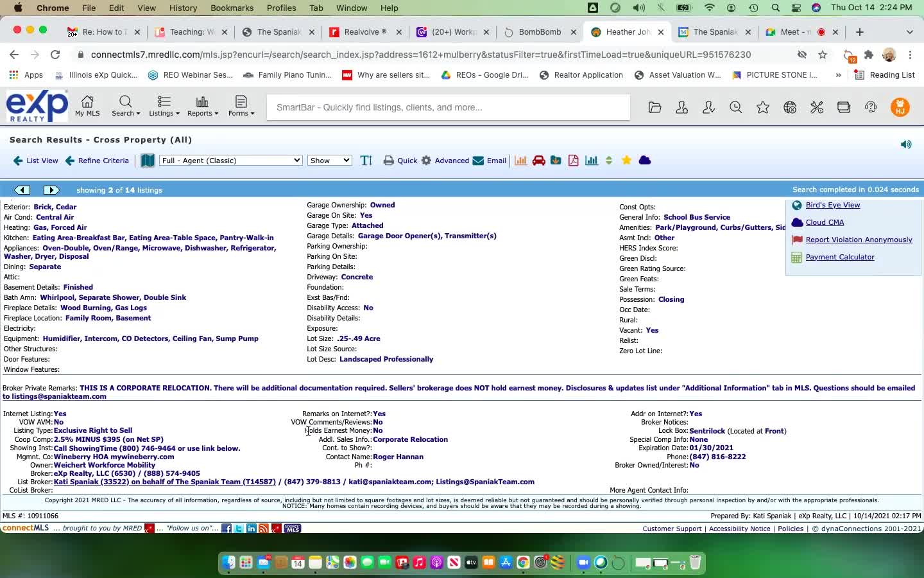
Task: Click the card/wallet icon in header
Action: 844,107
